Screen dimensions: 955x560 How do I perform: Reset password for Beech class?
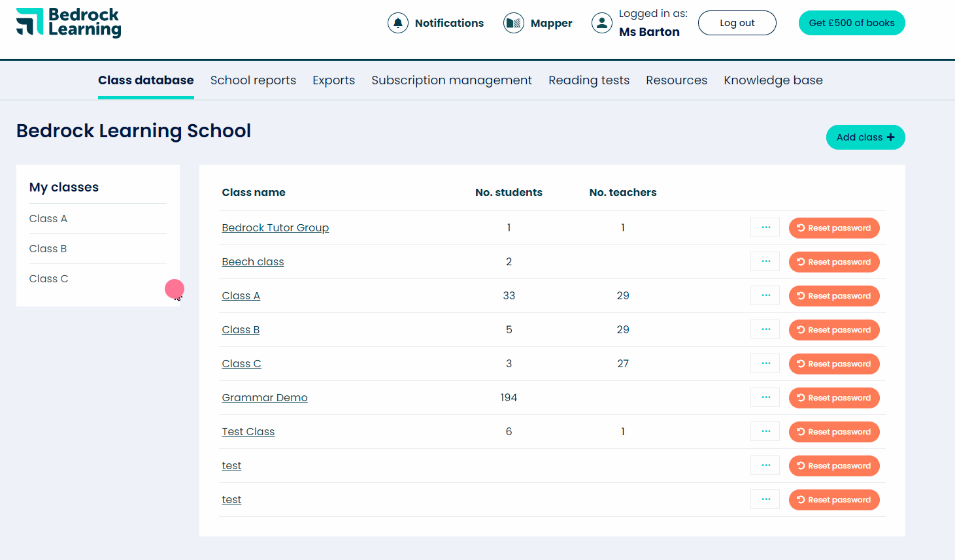click(x=834, y=262)
